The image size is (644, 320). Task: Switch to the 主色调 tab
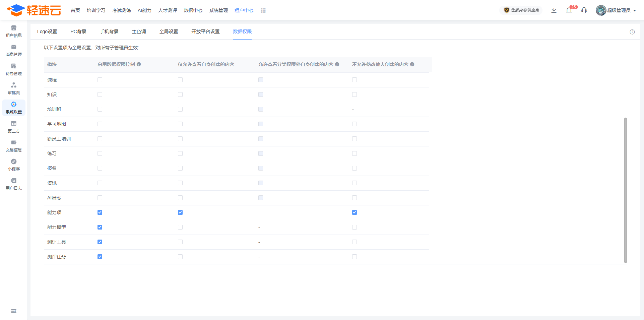[x=139, y=31]
